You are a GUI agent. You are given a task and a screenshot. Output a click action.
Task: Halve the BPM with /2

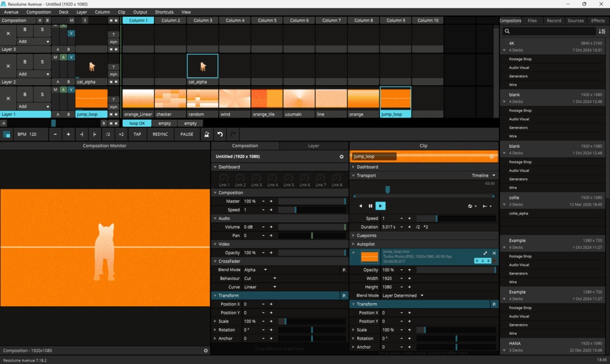108,134
